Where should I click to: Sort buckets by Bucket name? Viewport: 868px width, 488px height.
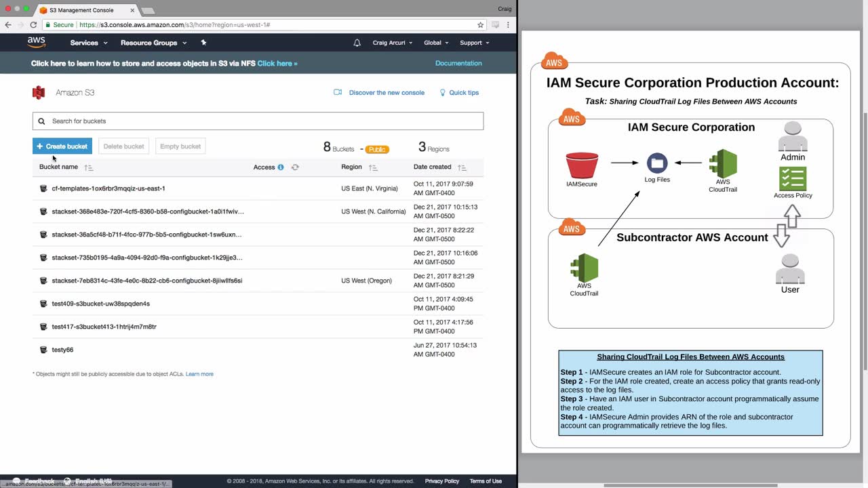(88, 167)
